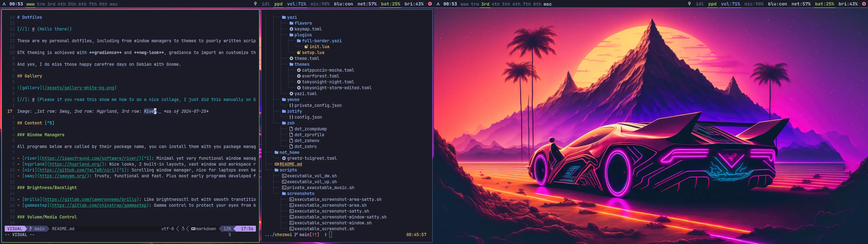Switch to 5th workspace on right monitor bar
The image size is (868, 244).
(506, 4)
